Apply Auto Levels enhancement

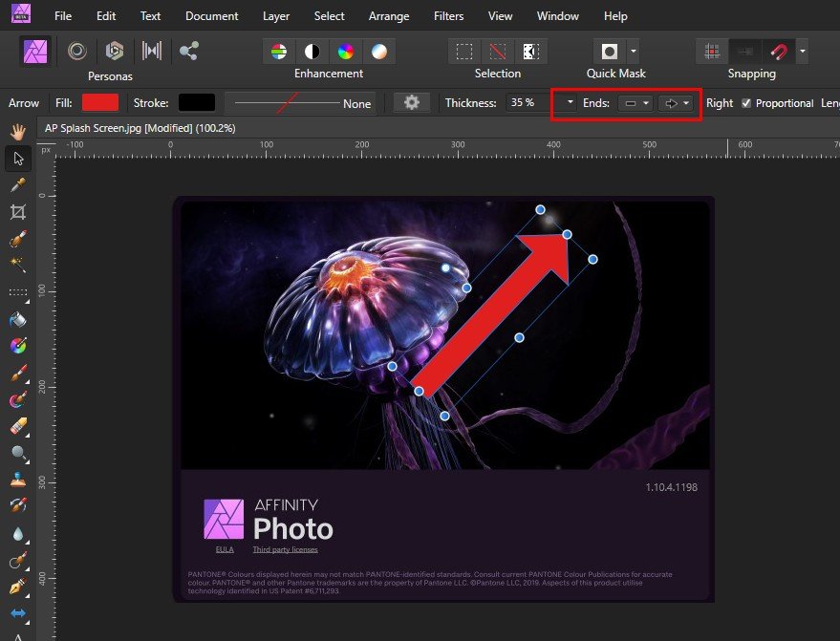tap(279, 52)
